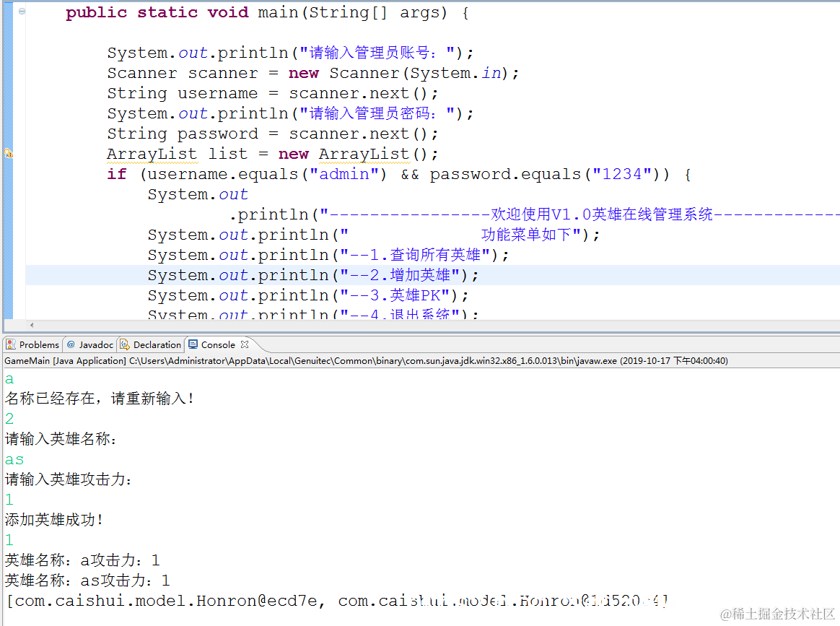Click the highlighted println "--2.增加英雄" line
This screenshot has height=626, width=840.
tap(313, 276)
